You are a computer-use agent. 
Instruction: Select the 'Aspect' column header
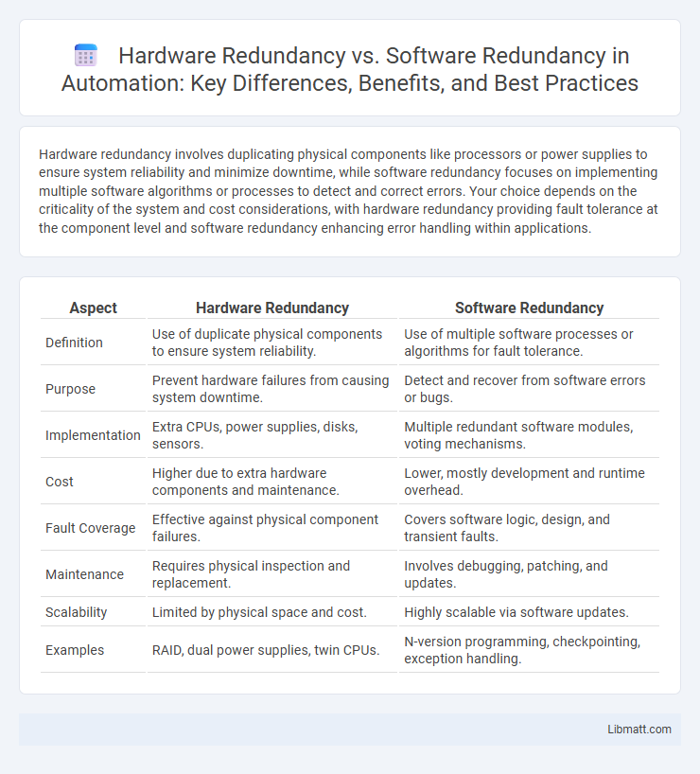coord(94,308)
